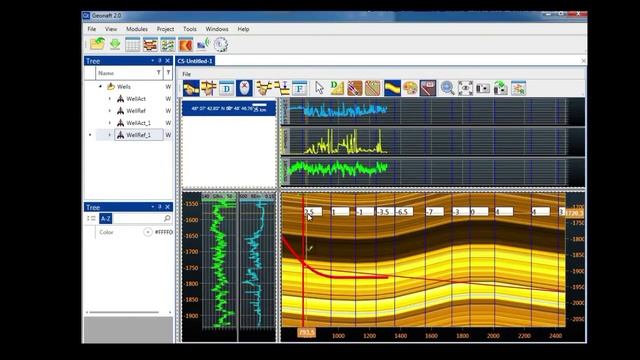Select the first blue-yellow layer tool
Viewport: 640px width, 360px height.
(x=191, y=88)
